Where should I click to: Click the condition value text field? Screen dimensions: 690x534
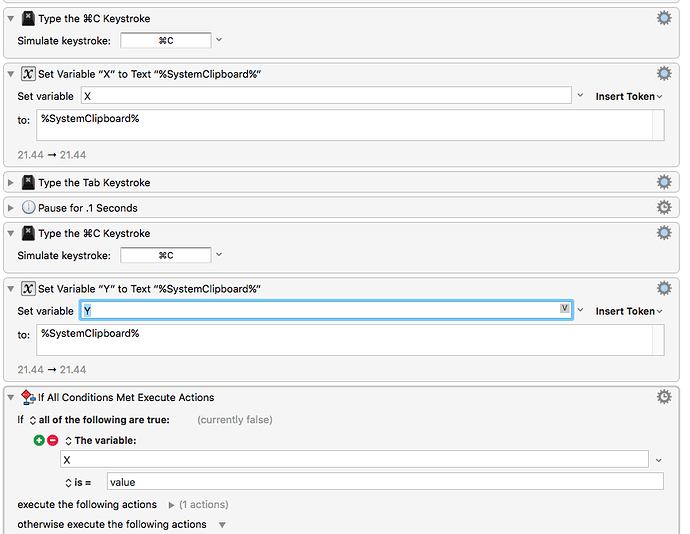[385, 482]
